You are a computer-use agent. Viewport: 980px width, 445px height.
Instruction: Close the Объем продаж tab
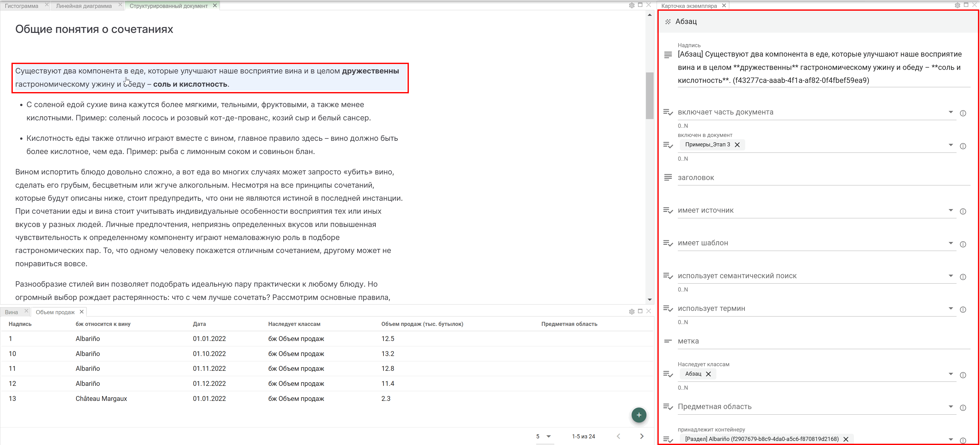81,312
